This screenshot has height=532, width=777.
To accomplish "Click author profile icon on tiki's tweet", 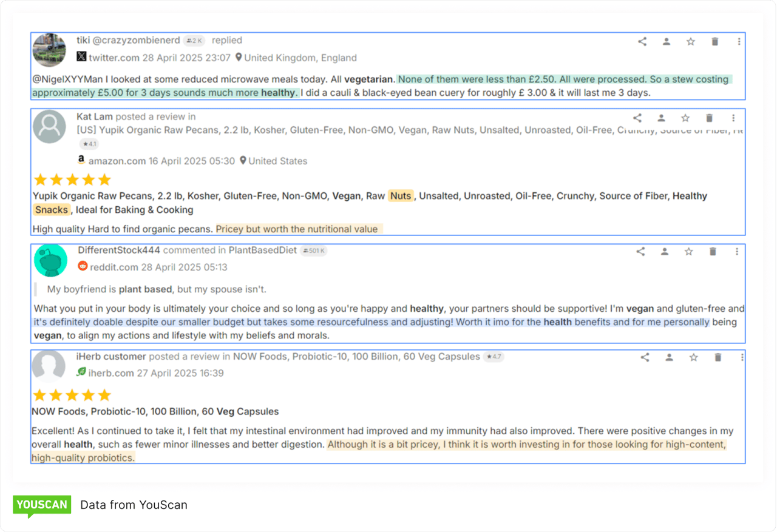I will click(x=667, y=41).
